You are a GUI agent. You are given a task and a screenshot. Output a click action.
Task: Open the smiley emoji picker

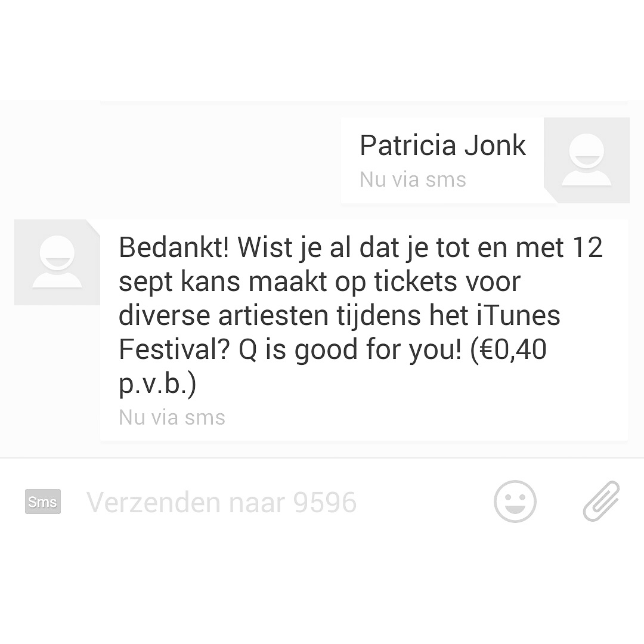[515, 501]
